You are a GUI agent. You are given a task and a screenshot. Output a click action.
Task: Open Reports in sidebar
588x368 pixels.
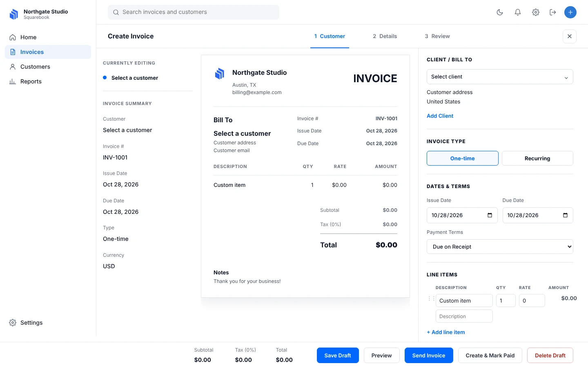[x=48, y=81]
